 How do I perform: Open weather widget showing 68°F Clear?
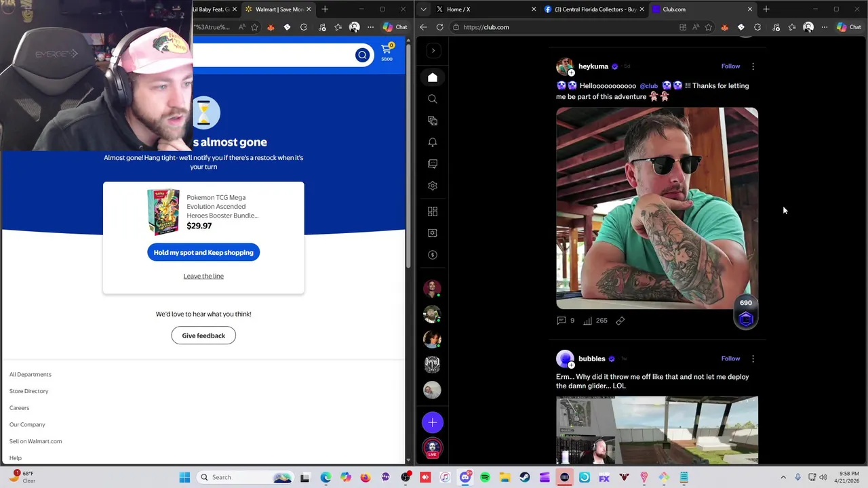[x=22, y=477]
